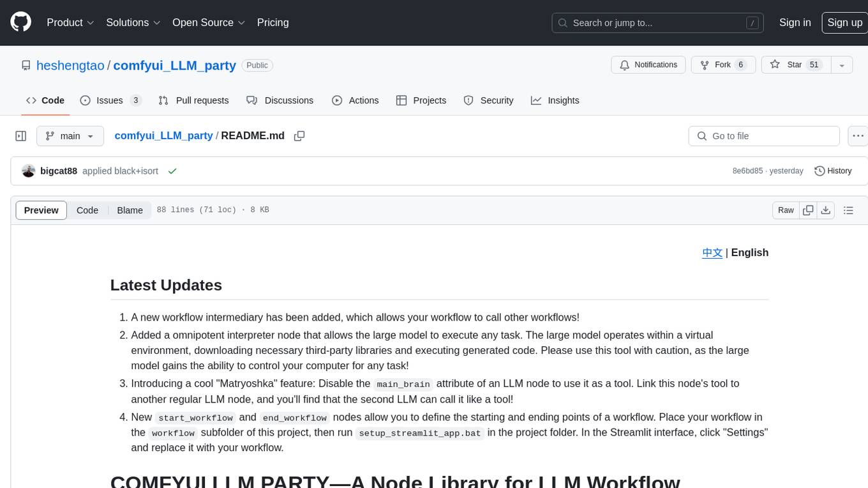Click the Sign up button
868x488 pixels.
[x=844, y=22]
